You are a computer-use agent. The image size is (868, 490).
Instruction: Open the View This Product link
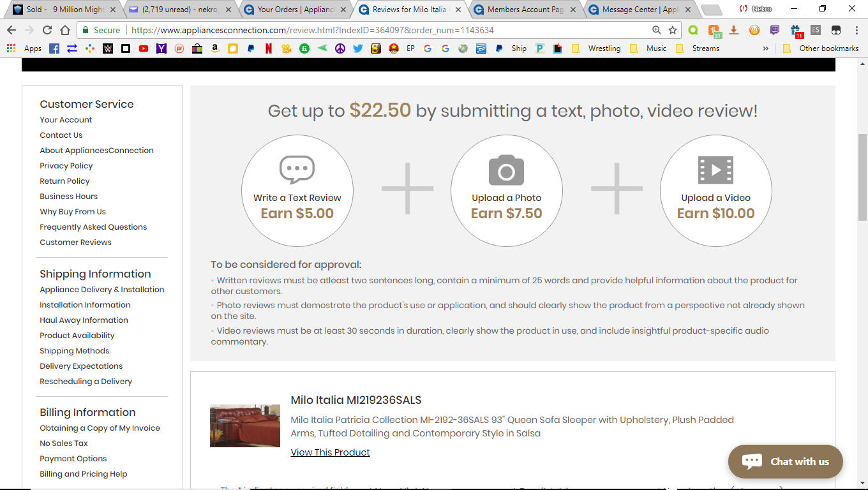[x=330, y=452]
